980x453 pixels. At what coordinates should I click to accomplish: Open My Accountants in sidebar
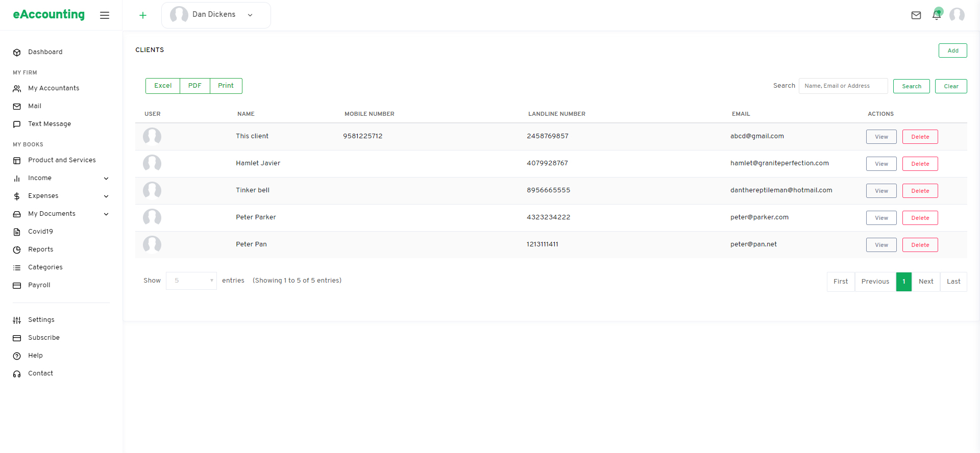pyautogui.click(x=54, y=88)
